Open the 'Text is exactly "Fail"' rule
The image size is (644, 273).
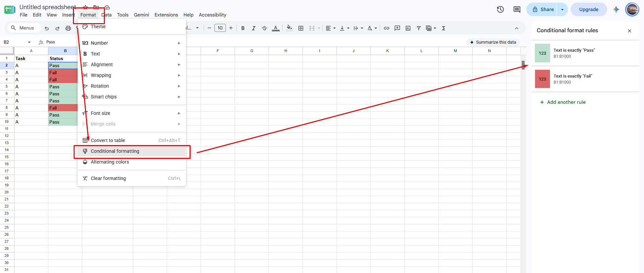click(585, 79)
